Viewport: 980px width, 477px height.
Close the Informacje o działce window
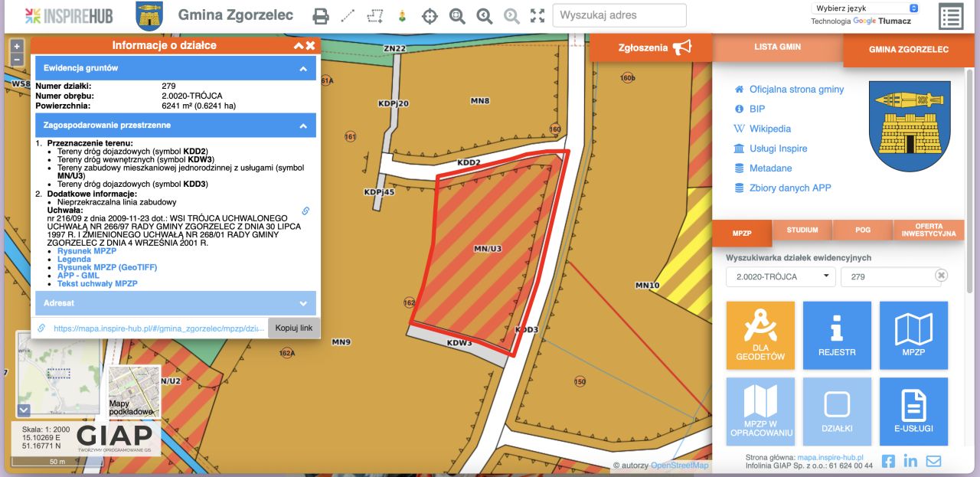[x=310, y=46]
